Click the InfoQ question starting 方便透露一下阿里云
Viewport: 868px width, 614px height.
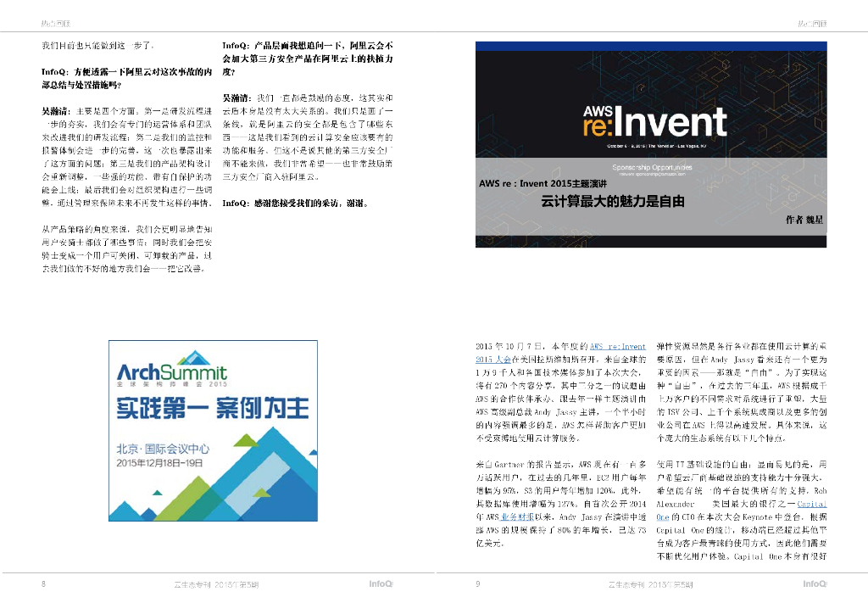tap(127, 79)
